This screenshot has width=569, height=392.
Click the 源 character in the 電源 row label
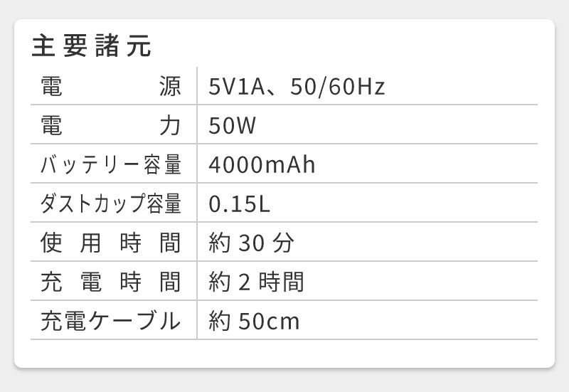pos(171,88)
